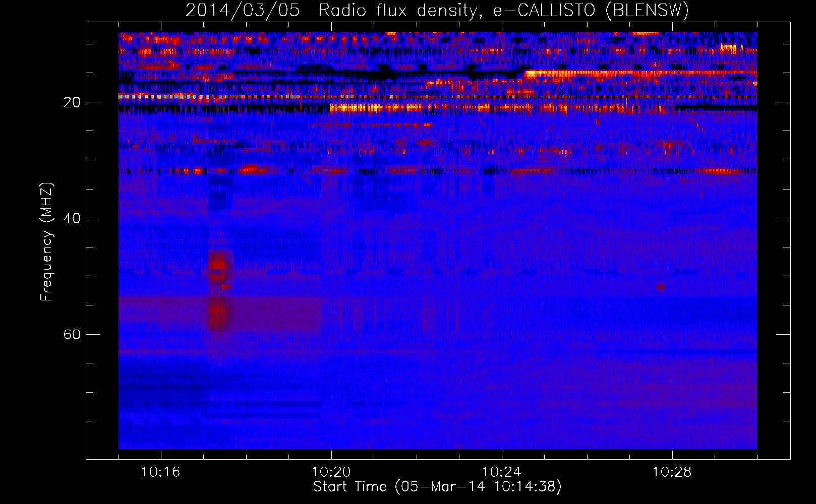Viewport: 816px width, 504px height.
Task: Click the 'Frequency (MHZ)' axis label
Action: 46,242
